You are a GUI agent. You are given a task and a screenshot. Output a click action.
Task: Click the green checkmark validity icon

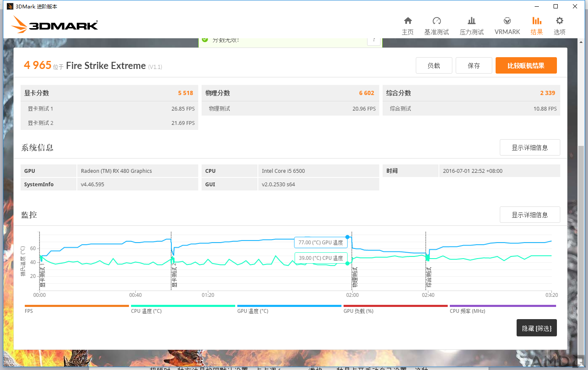point(205,40)
